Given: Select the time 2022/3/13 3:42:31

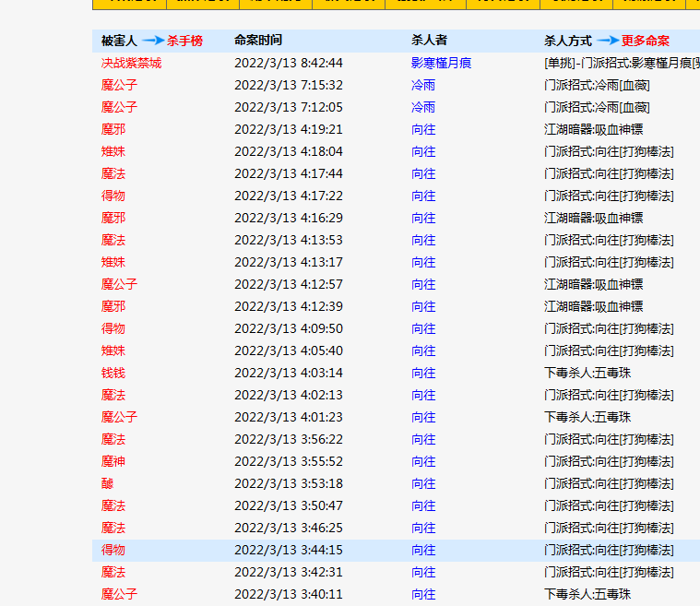Looking at the screenshot, I should coord(289,573).
